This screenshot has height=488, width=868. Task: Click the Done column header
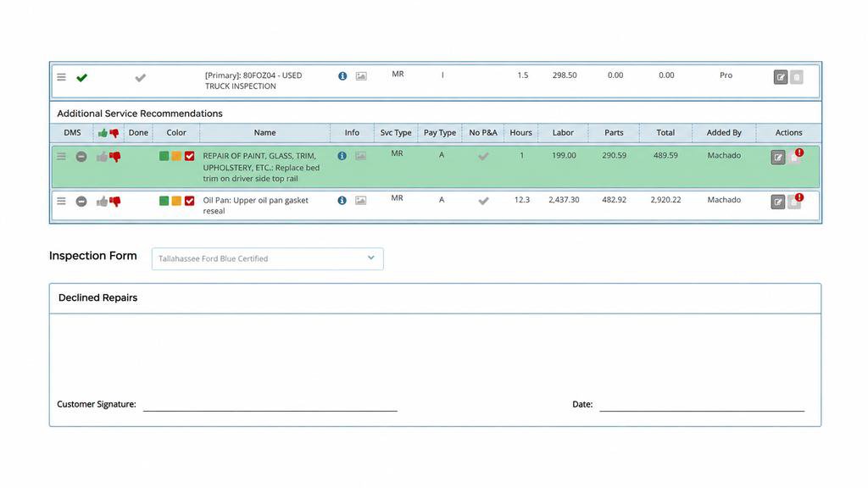click(x=138, y=133)
